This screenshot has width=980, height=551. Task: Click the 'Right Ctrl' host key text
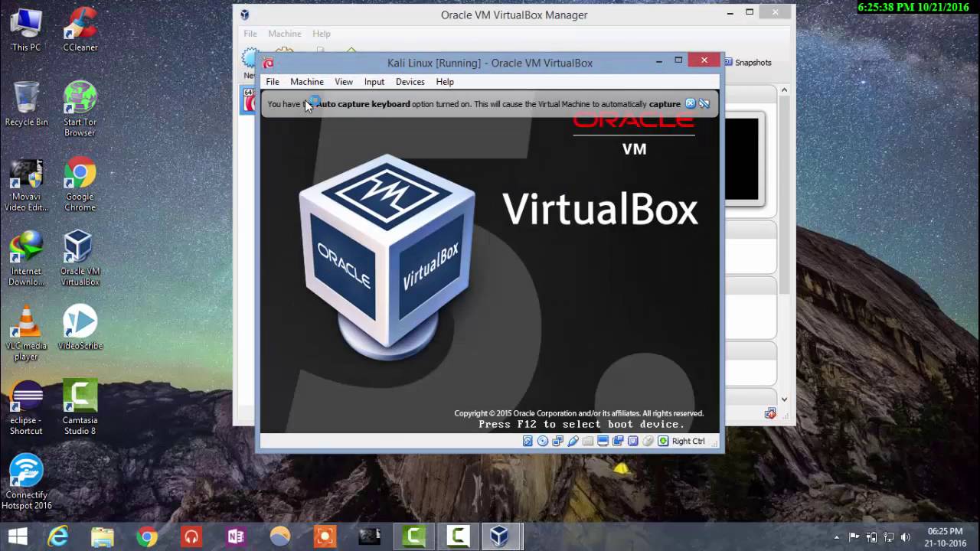(x=688, y=441)
